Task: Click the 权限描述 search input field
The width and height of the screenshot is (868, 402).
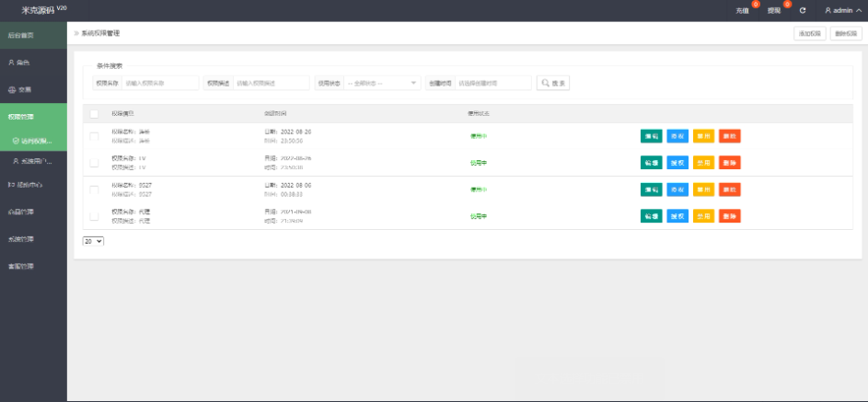Action: (272, 83)
